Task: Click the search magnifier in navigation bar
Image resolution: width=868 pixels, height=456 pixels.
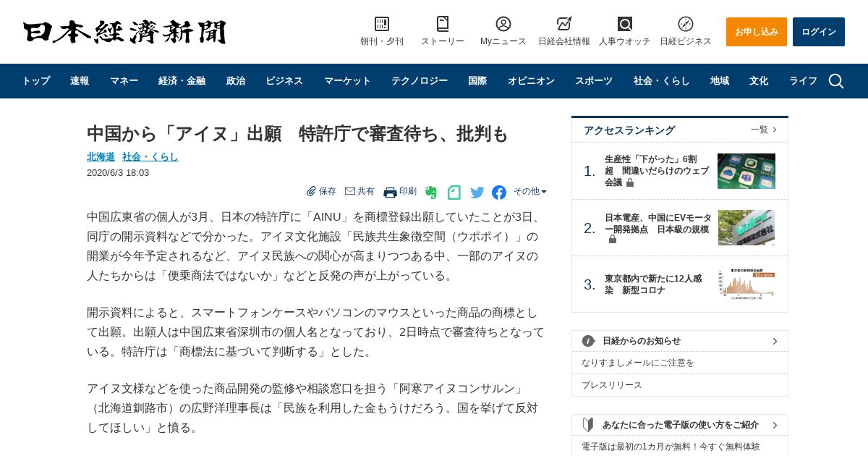Action: pos(836,81)
